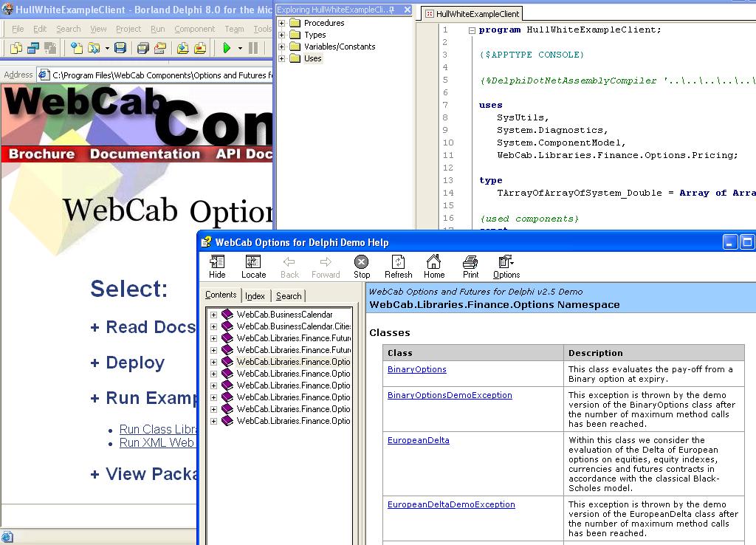The height and width of the screenshot is (545, 756).
Task: Expand WebCab.BusinessCalendar in help contents
Action: pos(213,315)
